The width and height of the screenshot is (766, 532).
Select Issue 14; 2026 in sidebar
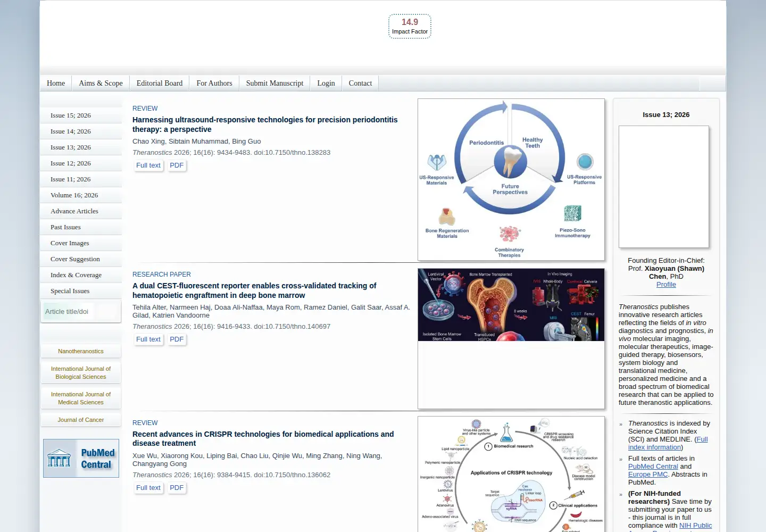click(x=81, y=131)
